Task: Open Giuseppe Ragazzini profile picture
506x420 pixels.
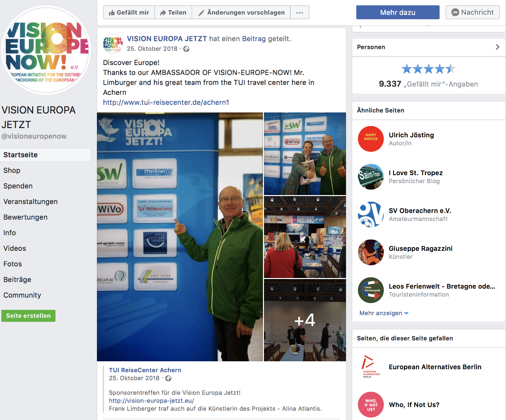Action: click(x=371, y=252)
